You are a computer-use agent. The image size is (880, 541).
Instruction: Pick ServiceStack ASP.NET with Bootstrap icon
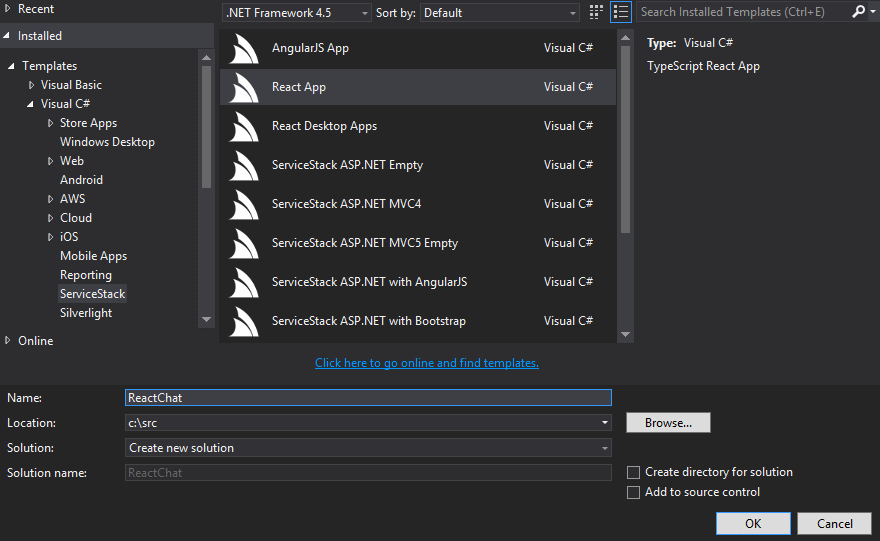coord(245,322)
